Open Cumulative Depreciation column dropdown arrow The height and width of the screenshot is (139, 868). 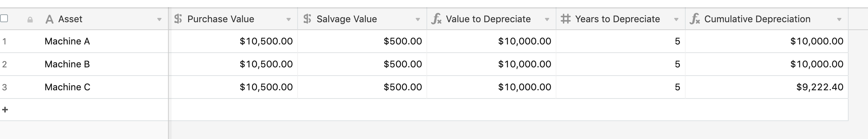(839, 20)
